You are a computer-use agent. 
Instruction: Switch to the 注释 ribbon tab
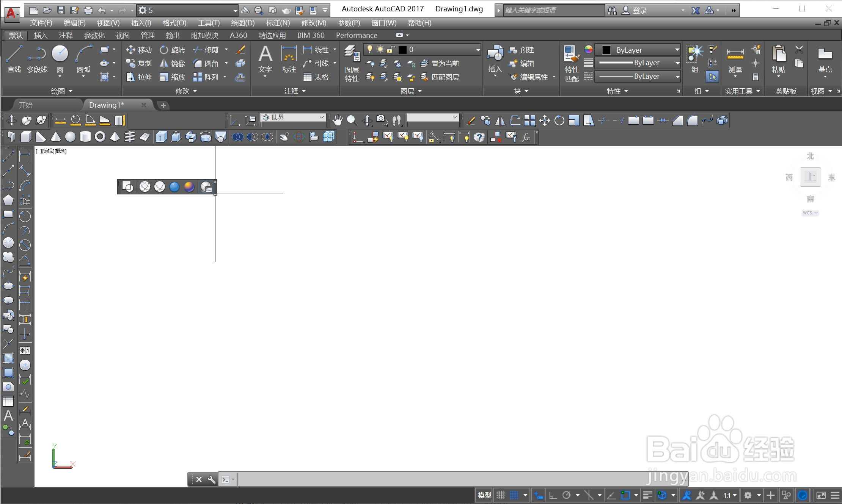(66, 35)
